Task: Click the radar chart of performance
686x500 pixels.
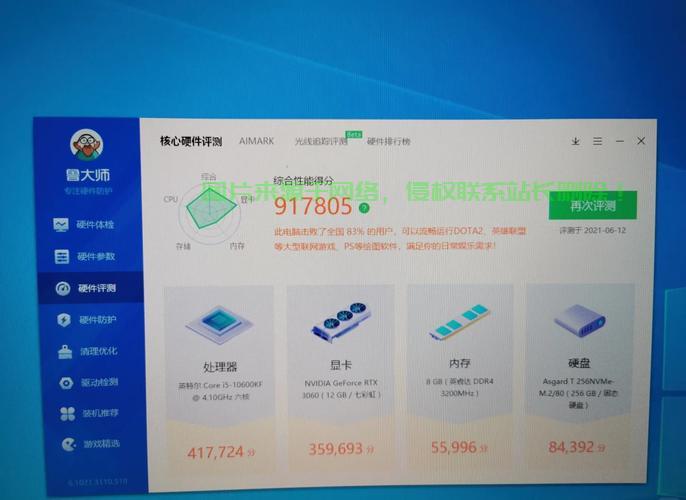Action: click(210, 212)
